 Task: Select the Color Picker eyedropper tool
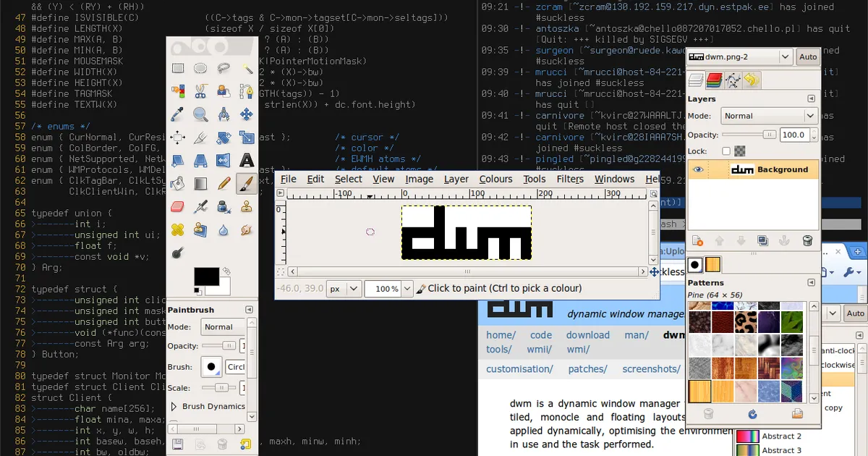(x=177, y=114)
